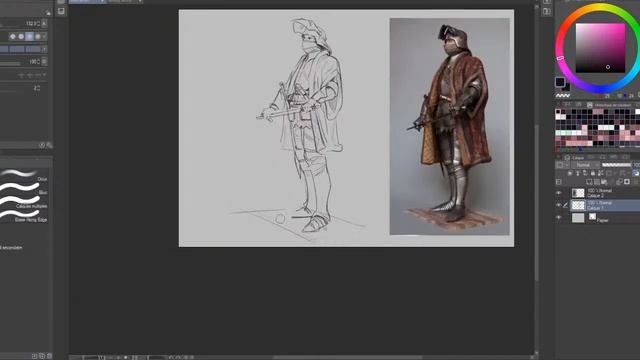Pick a shade in the color square
The height and width of the screenshot is (360, 640).
pyautogui.click(x=600, y=48)
